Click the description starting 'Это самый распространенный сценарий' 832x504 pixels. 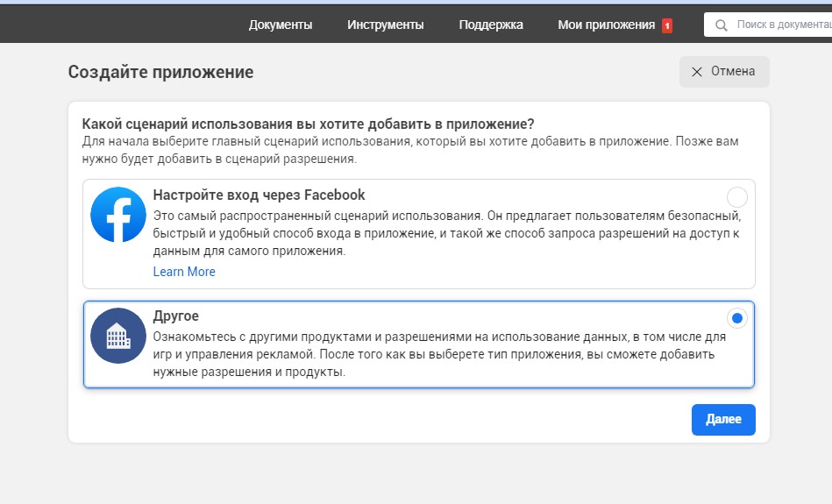click(x=447, y=233)
